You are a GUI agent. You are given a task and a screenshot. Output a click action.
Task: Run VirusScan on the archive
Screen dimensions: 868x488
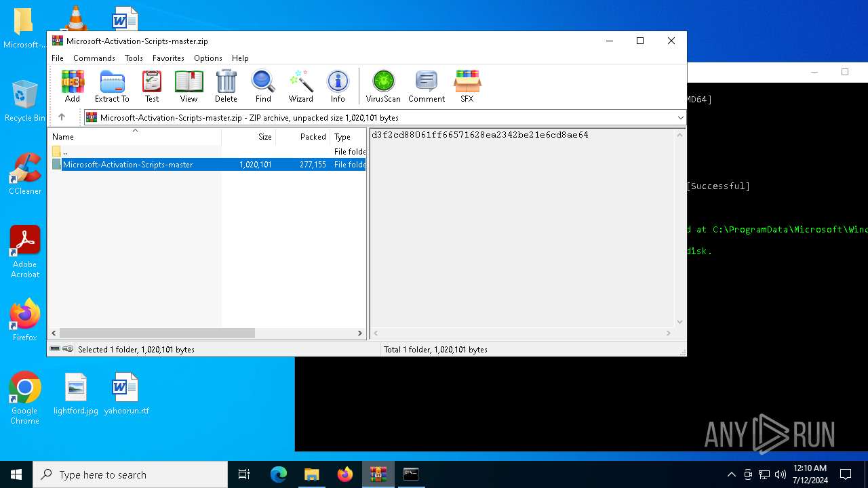tap(383, 86)
